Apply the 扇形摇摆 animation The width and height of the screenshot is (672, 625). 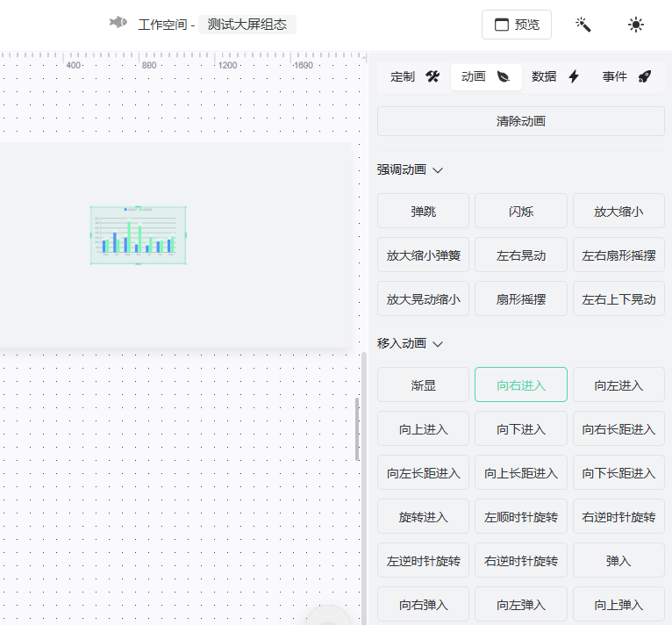click(521, 299)
